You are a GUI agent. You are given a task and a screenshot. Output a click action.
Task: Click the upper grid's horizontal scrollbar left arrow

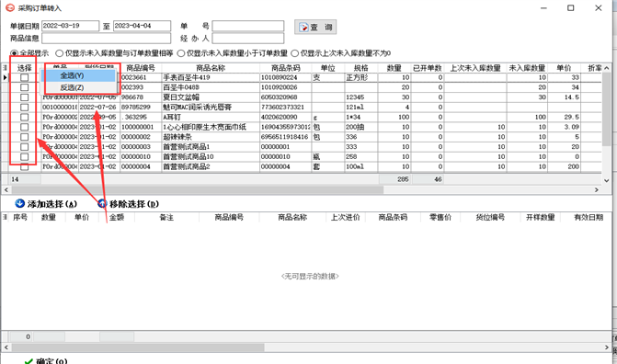tap(6, 189)
